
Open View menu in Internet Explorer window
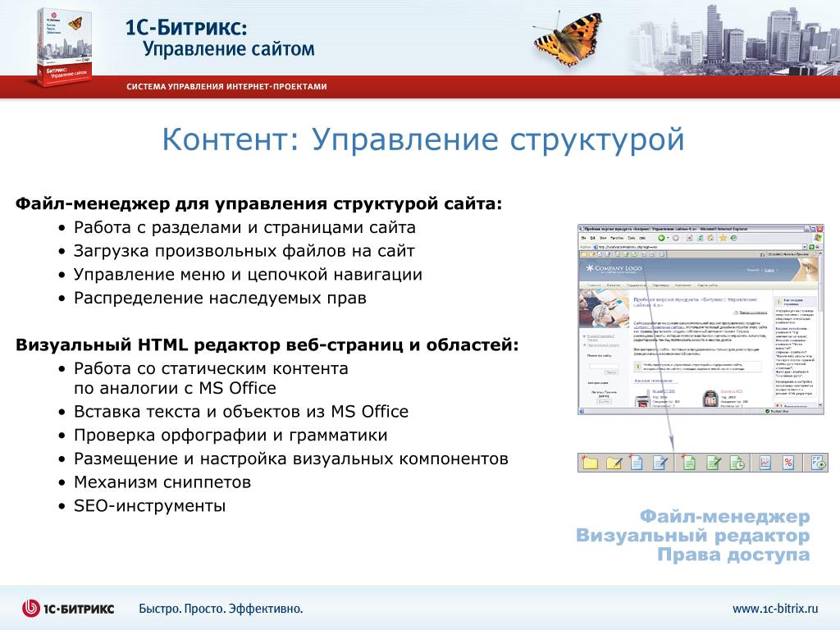pyautogui.click(x=603, y=238)
